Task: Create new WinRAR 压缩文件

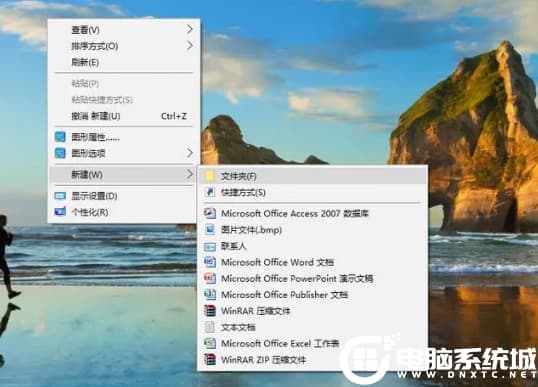Action: [313, 311]
